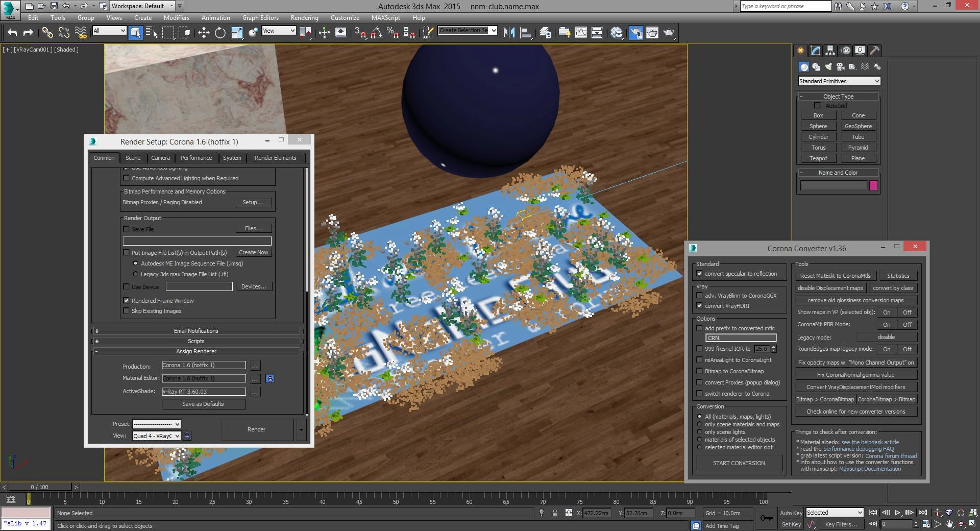Choose the Select and Move tool
This screenshot has width=980, height=531.
click(x=204, y=33)
